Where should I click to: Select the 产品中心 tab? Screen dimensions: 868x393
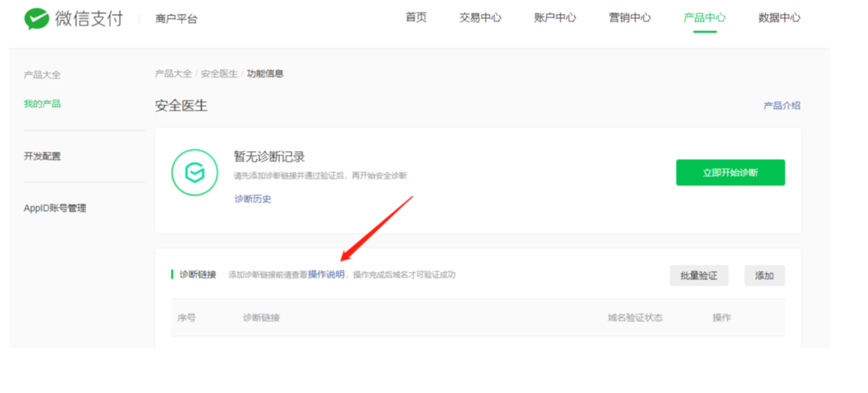point(704,18)
